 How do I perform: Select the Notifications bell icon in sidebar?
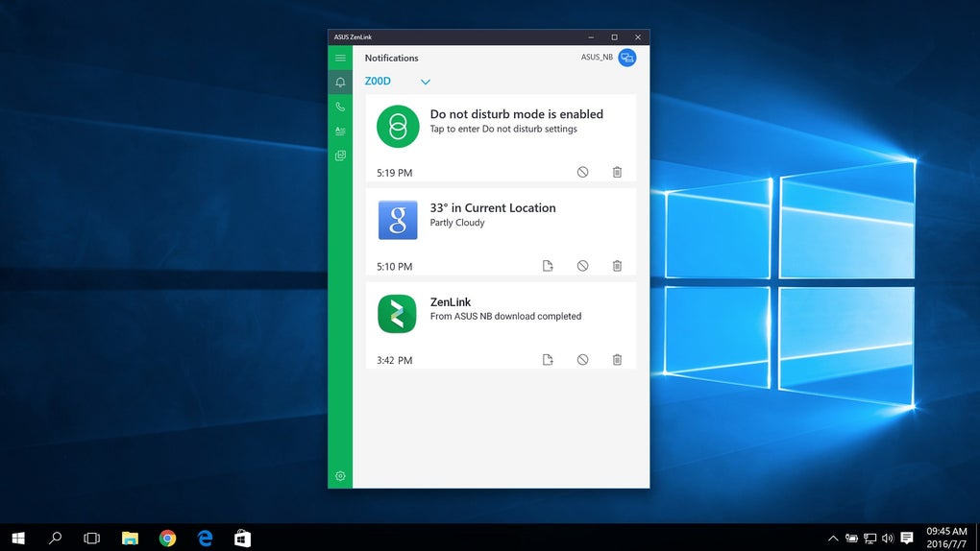(x=340, y=83)
